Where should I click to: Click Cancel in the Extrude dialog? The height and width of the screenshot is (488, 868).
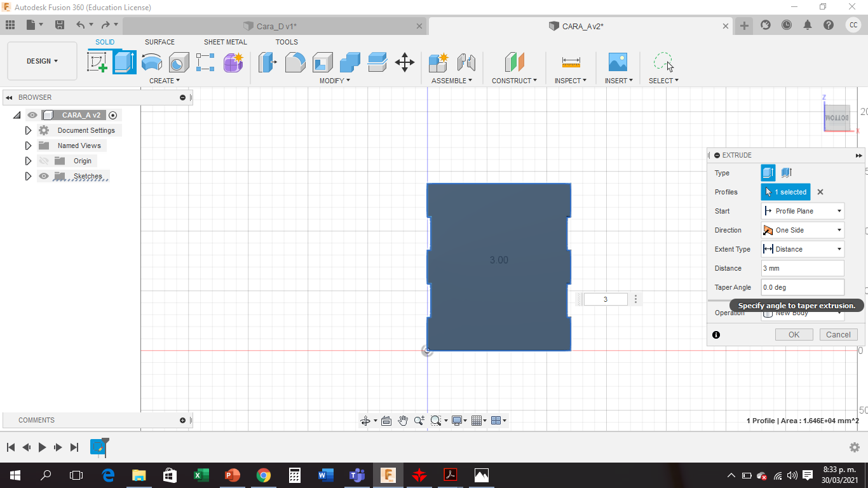click(x=838, y=335)
